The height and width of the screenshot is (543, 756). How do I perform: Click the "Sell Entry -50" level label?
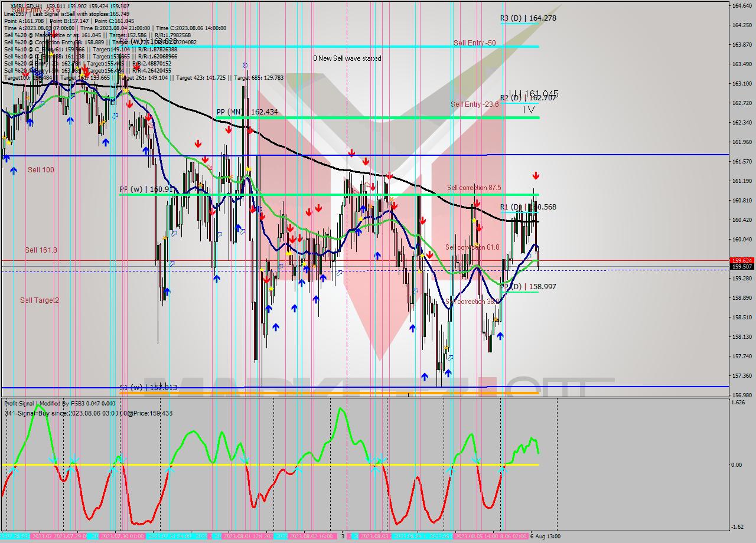tap(474, 42)
